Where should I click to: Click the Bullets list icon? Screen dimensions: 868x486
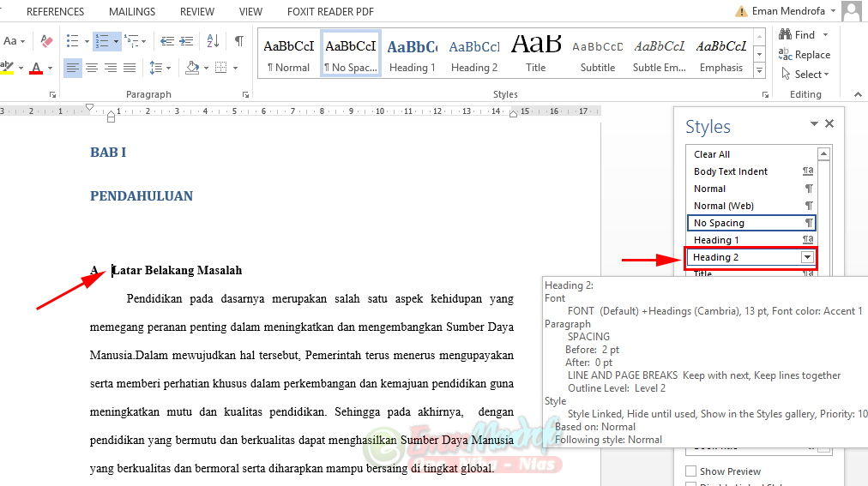click(73, 41)
